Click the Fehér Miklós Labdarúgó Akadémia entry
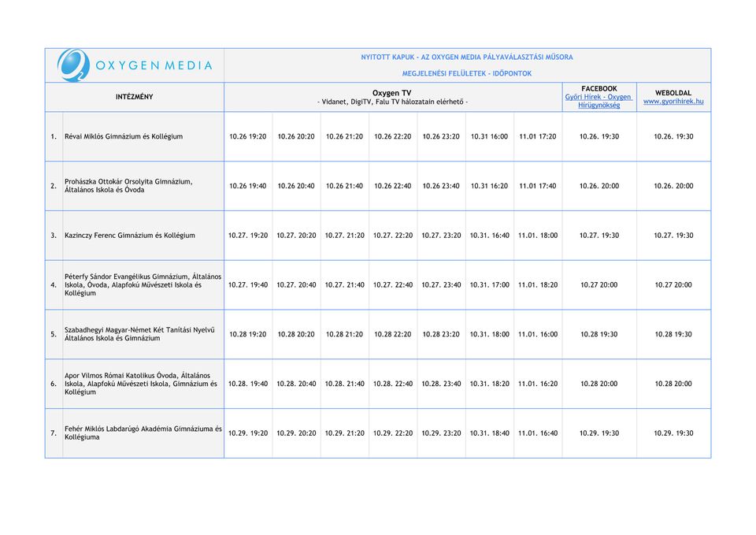Image resolution: width=756 pixels, height=535 pixels. [x=142, y=433]
